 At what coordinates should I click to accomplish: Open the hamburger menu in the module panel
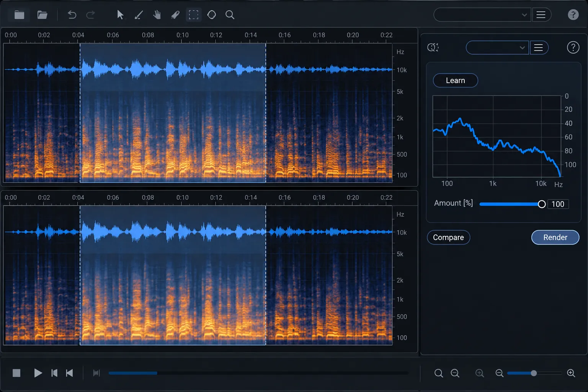539,47
